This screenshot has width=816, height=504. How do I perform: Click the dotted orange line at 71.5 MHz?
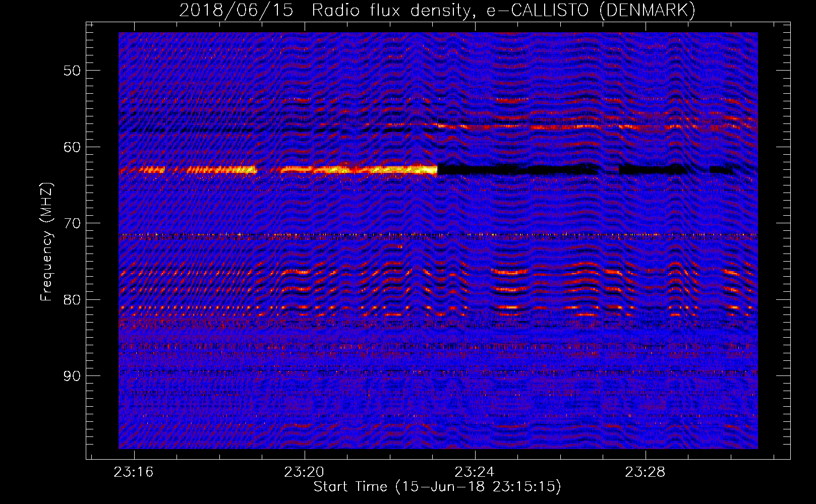point(438,235)
